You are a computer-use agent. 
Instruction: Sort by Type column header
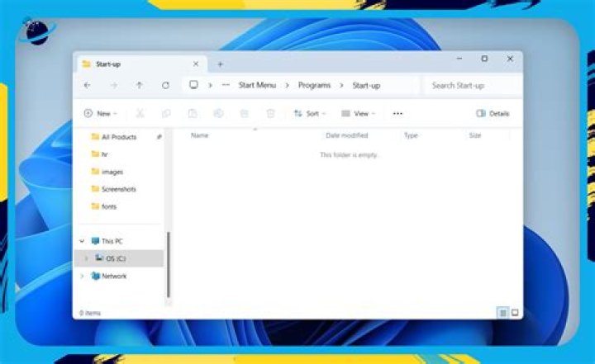411,135
